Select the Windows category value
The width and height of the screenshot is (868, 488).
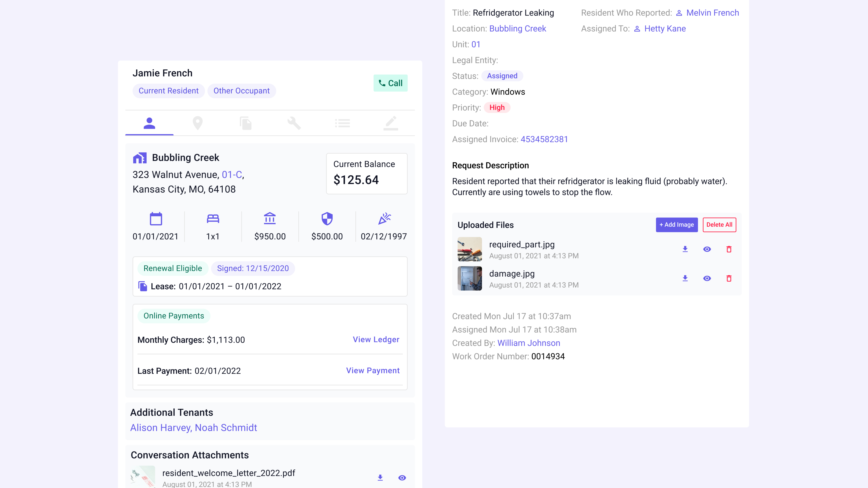click(x=508, y=92)
